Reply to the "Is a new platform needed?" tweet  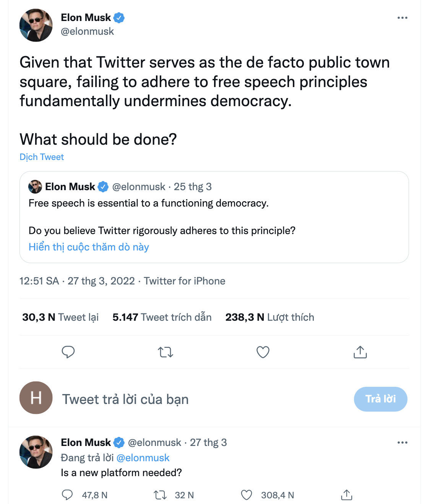(67, 495)
